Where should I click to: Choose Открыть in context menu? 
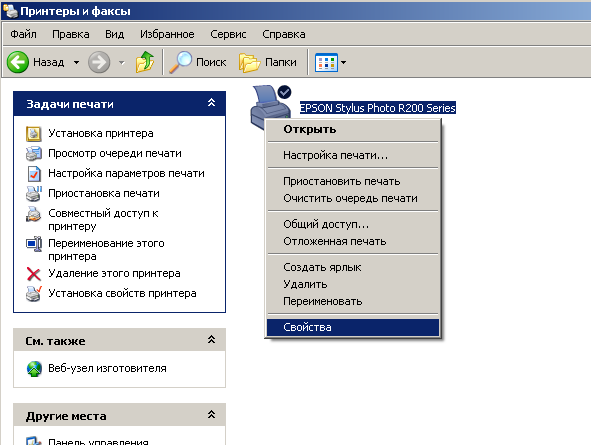pyautogui.click(x=353, y=129)
